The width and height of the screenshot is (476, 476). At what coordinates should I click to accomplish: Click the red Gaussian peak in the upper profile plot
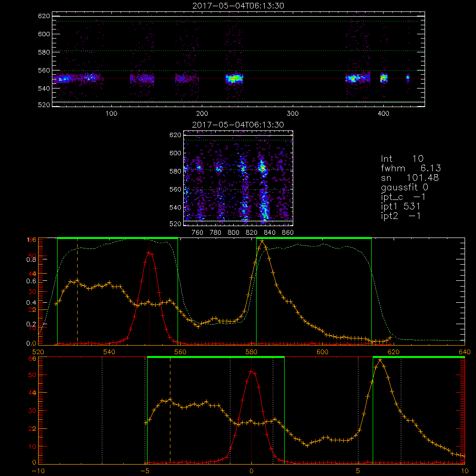(149, 252)
